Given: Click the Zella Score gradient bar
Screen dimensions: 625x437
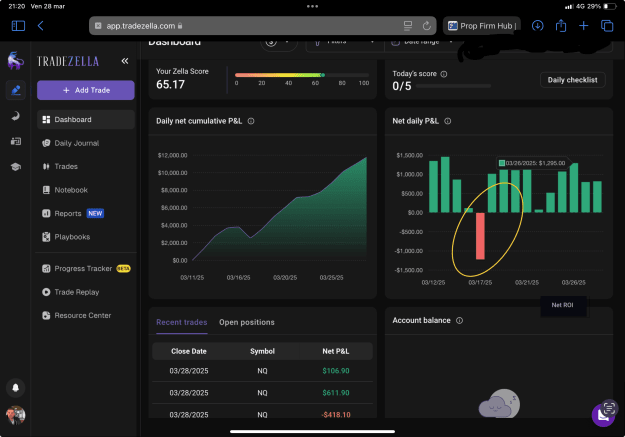Looking at the screenshot, I should coord(302,75).
